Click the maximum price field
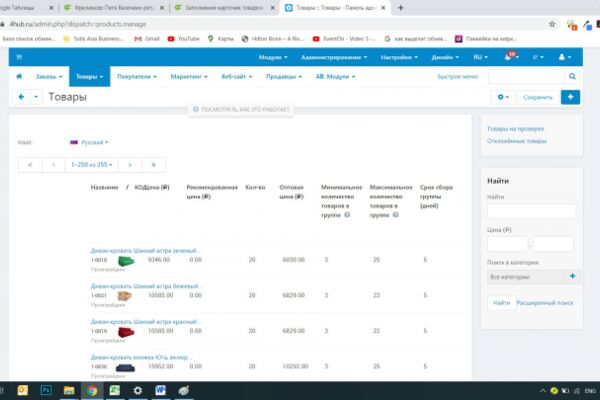 [x=553, y=244]
